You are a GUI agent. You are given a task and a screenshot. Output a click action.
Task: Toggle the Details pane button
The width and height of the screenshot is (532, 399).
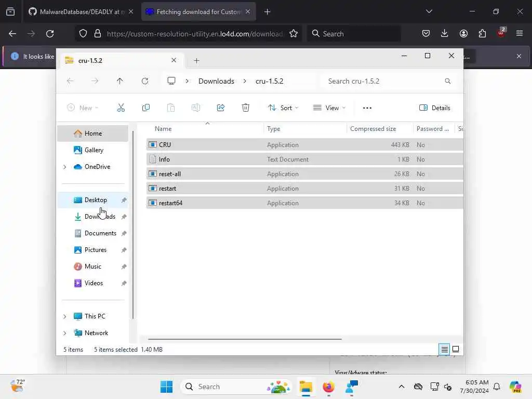pos(435,108)
